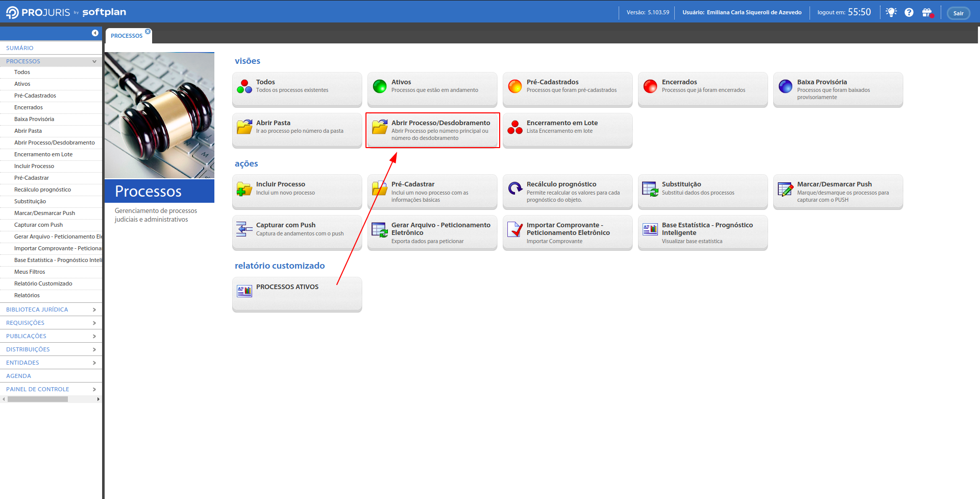Open the help question mark icon

(x=909, y=12)
